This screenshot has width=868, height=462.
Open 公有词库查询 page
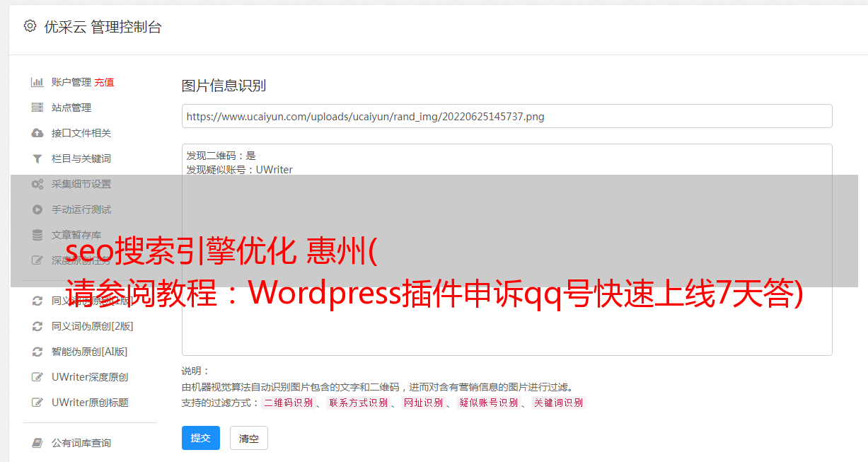pyautogui.click(x=81, y=443)
